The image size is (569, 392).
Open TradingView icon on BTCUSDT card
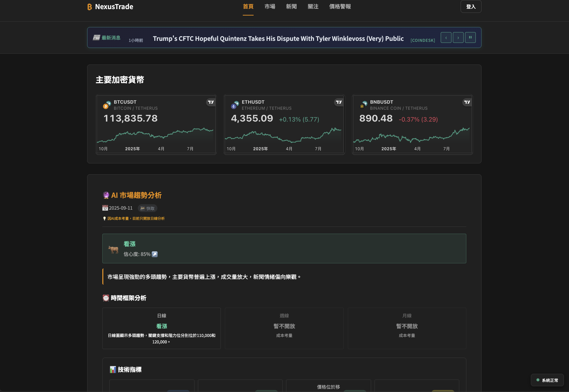tap(210, 102)
